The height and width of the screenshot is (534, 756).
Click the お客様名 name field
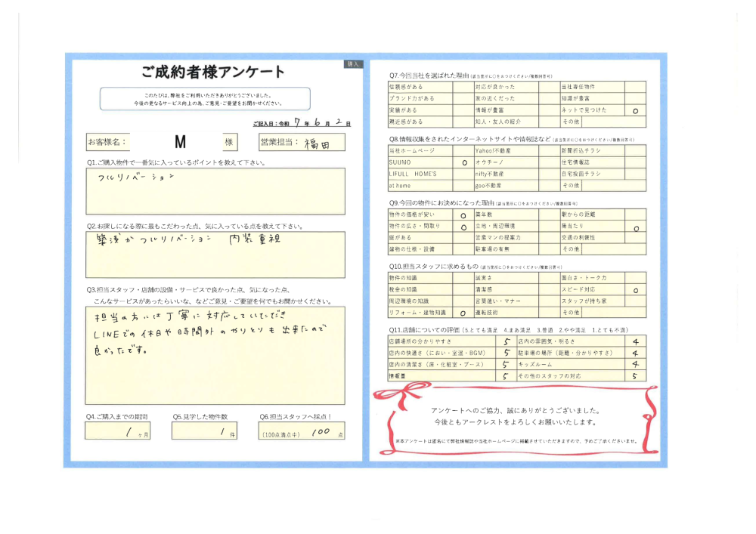[175, 142]
